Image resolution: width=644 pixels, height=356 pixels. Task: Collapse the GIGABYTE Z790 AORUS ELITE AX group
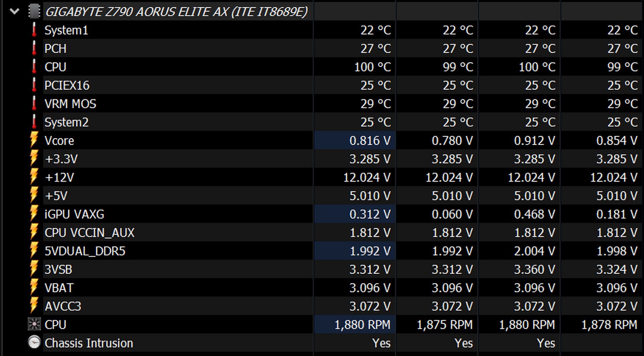point(14,12)
